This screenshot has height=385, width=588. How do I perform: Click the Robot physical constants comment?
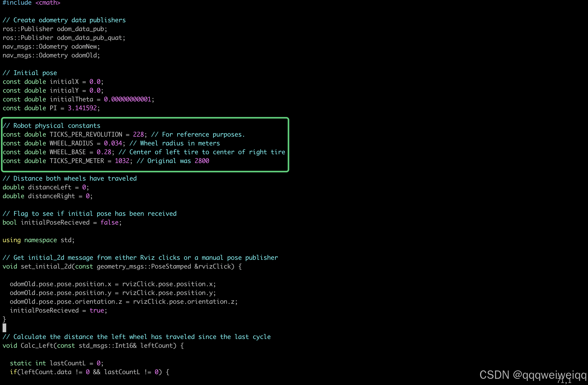tap(52, 125)
